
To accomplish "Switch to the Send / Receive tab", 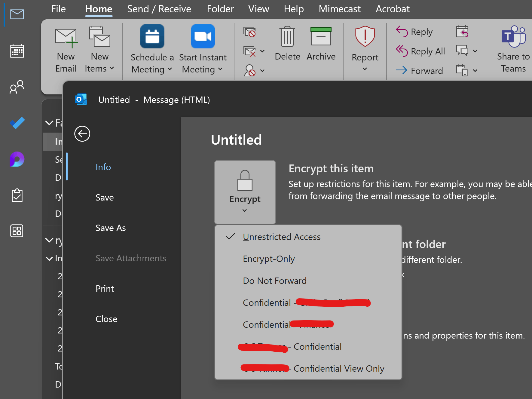I will 159,9.
